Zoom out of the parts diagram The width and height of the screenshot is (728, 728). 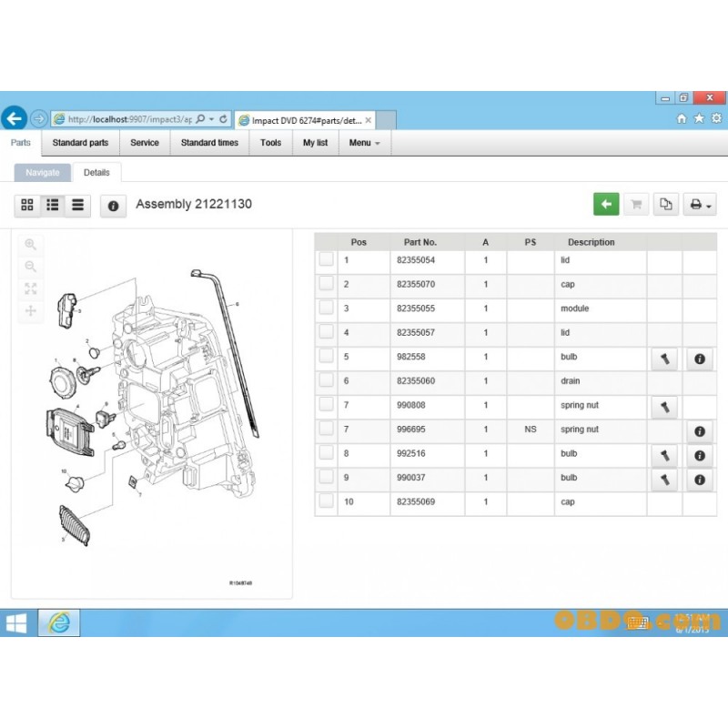click(x=31, y=267)
